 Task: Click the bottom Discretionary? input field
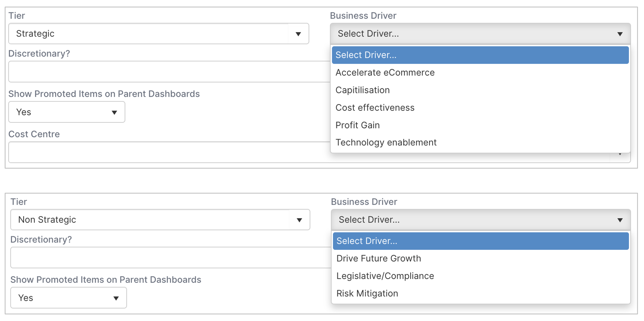pos(171,258)
